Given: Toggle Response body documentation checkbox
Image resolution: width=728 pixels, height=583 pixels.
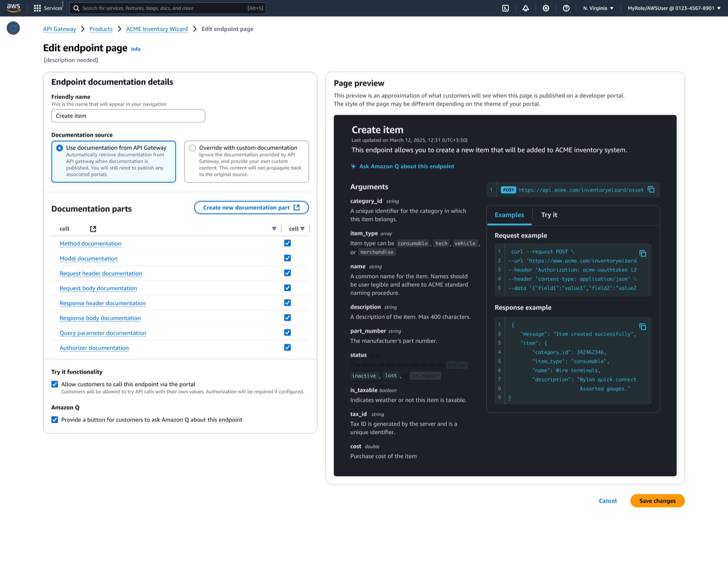Looking at the screenshot, I should click(x=287, y=317).
